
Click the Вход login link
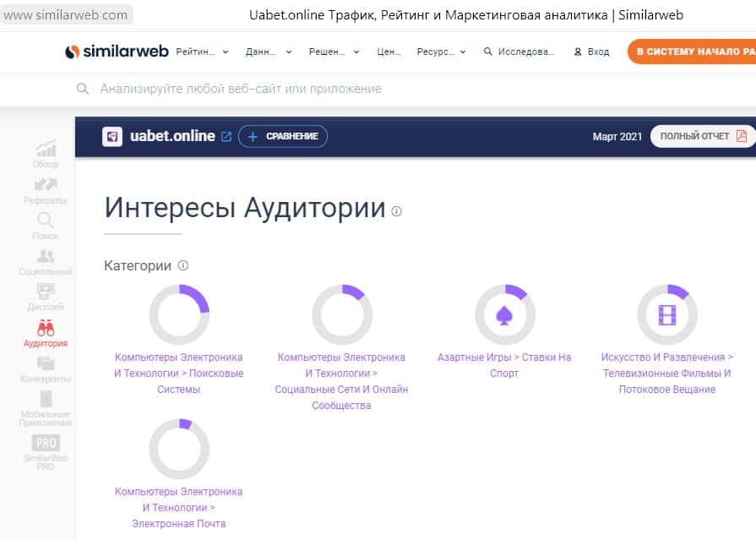coord(598,52)
